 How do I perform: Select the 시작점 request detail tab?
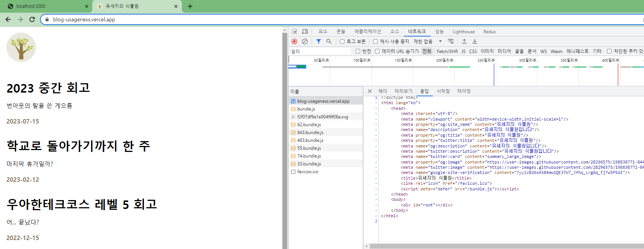[x=443, y=91]
